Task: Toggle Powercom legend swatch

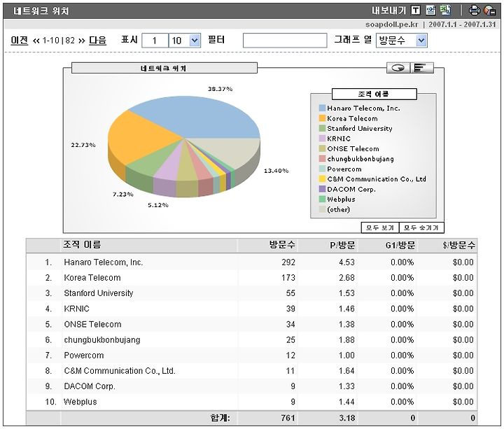Action: point(323,169)
